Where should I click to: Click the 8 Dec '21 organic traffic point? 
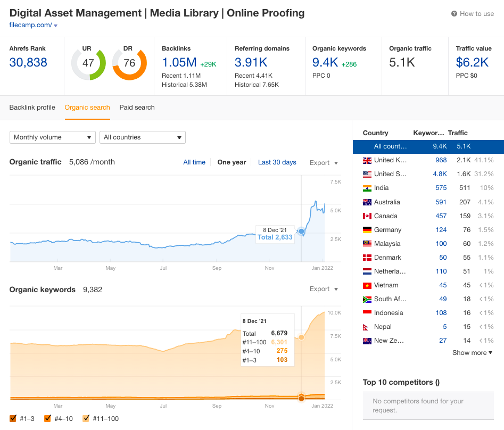click(301, 231)
